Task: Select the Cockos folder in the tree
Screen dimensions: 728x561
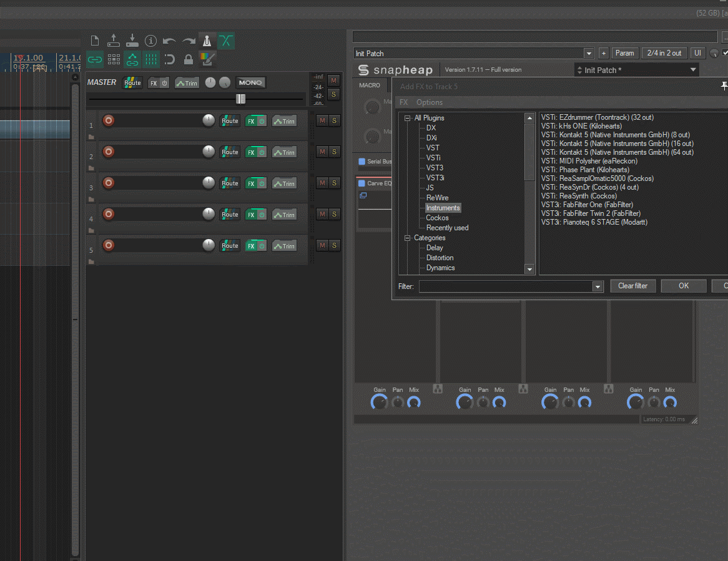Action: (437, 218)
